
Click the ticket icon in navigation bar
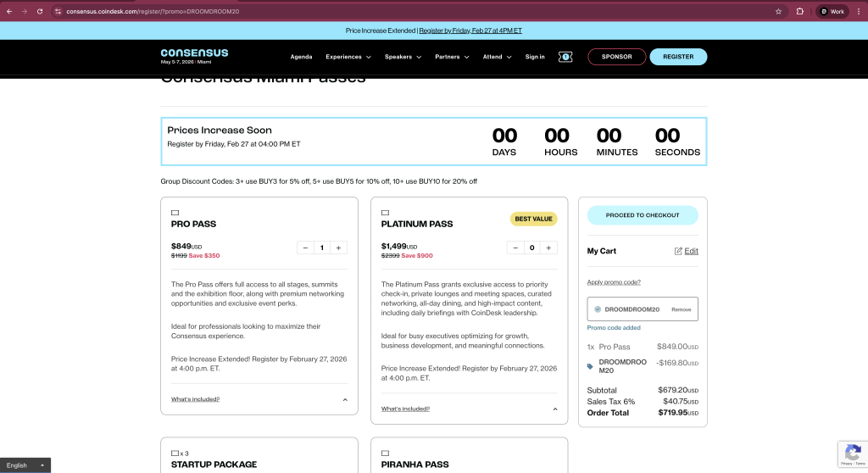point(565,57)
